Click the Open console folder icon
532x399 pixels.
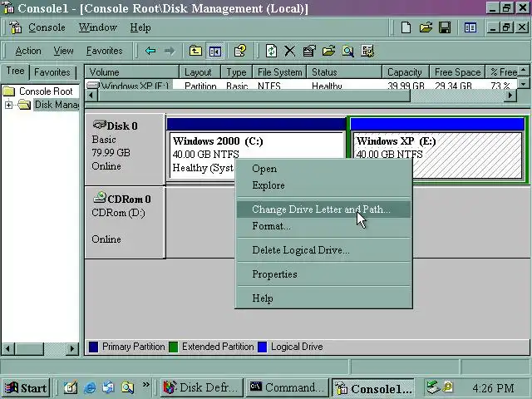coord(426,27)
